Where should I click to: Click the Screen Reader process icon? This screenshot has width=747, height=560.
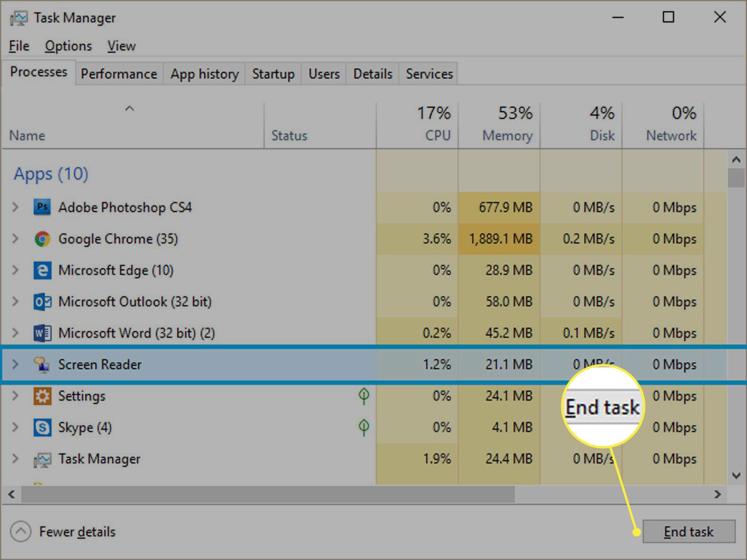click(x=42, y=364)
